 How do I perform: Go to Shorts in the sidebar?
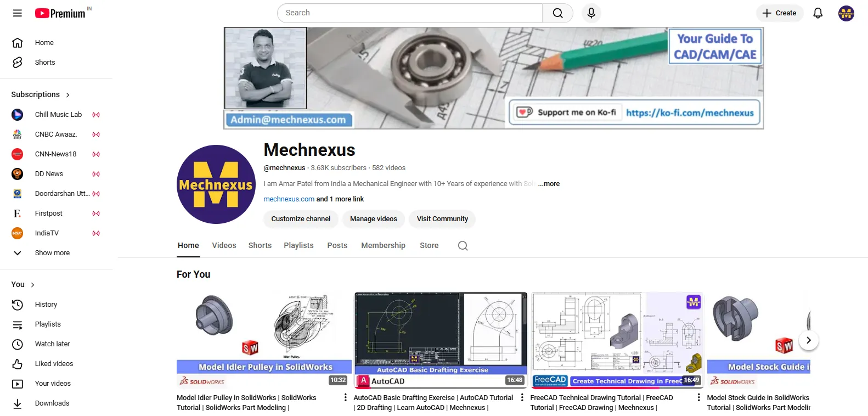point(45,63)
